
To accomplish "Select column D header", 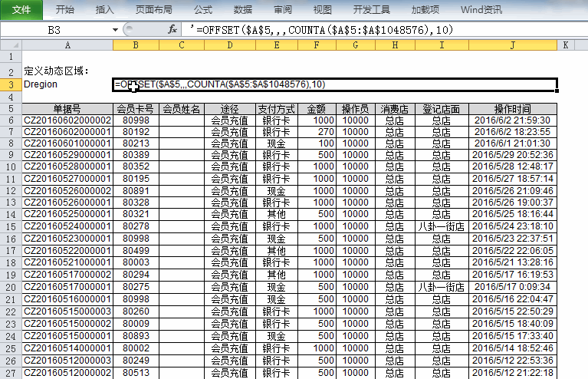I will (230, 45).
